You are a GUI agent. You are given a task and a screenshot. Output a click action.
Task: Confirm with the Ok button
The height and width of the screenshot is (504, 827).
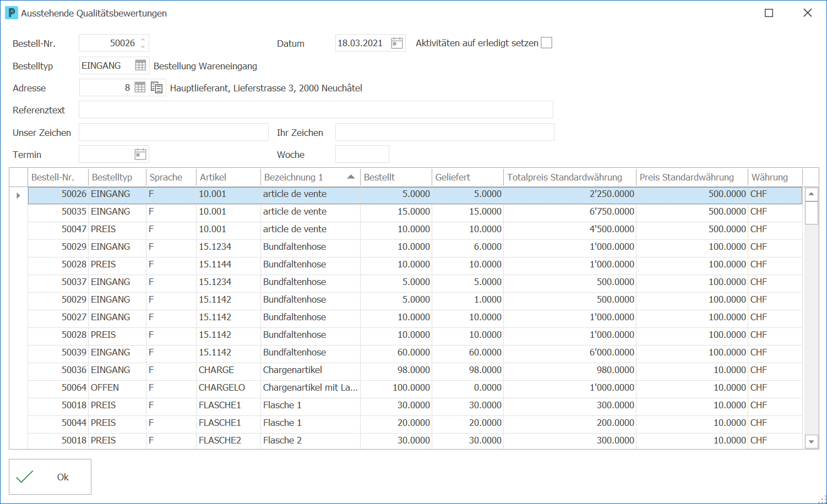click(50, 477)
